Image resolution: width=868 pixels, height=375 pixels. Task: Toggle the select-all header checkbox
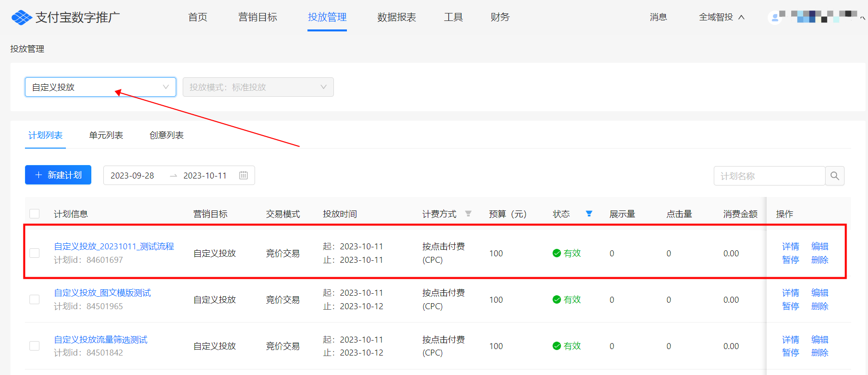[34, 213]
